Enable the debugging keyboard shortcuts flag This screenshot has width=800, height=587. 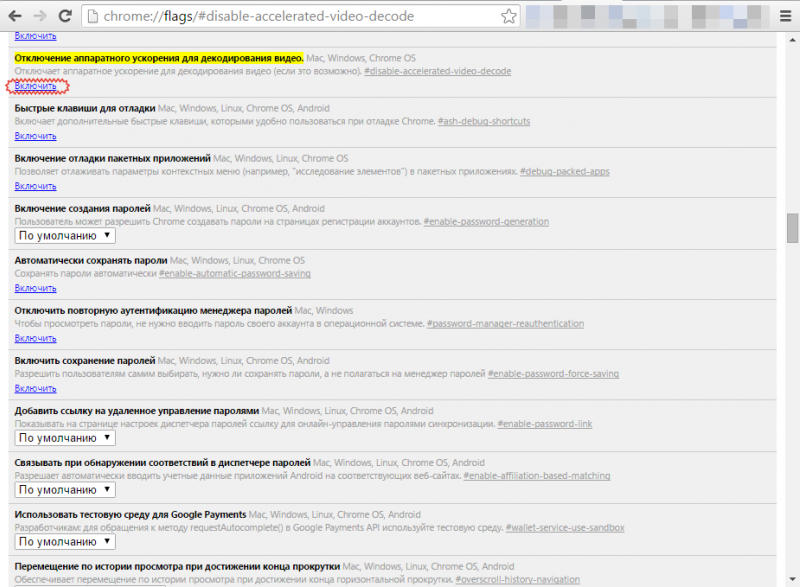36,136
